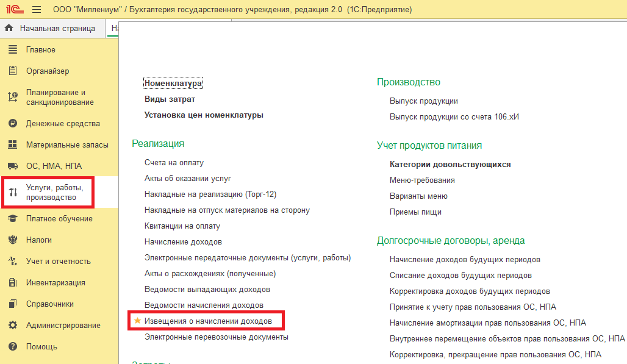Open Извещения о начислении доходов
627x364 pixels.
pos(208,321)
